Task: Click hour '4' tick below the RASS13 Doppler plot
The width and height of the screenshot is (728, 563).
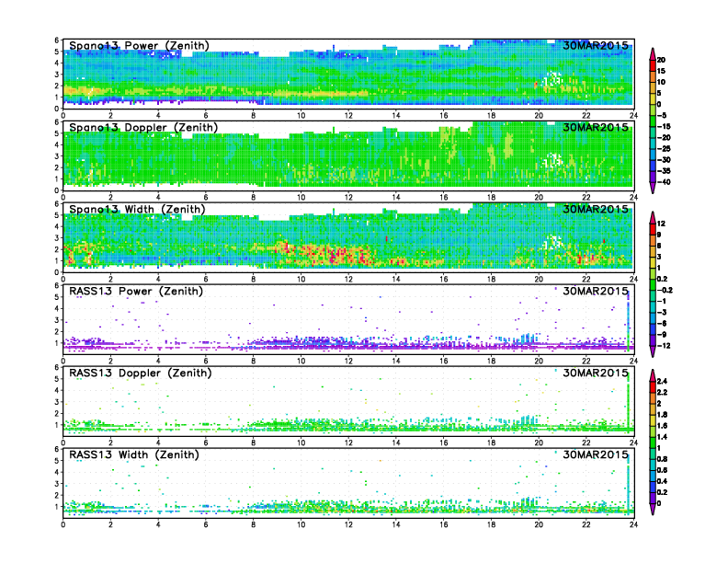Action: (158, 442)
